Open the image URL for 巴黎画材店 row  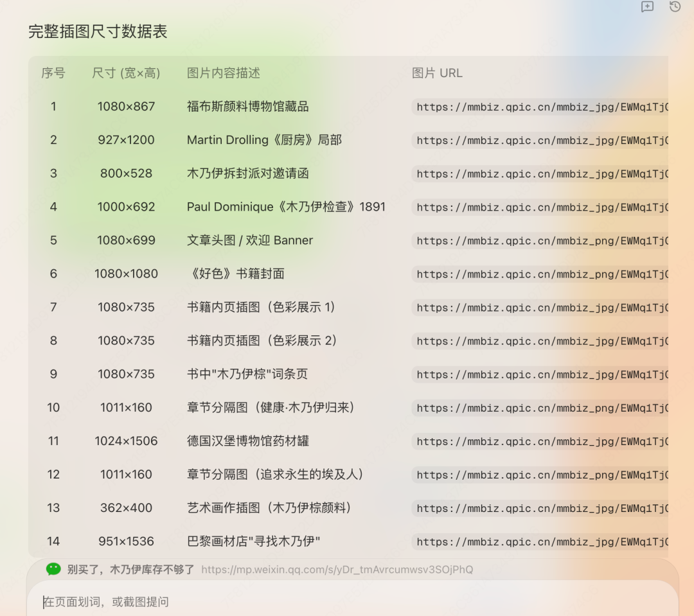coord(540,542)
